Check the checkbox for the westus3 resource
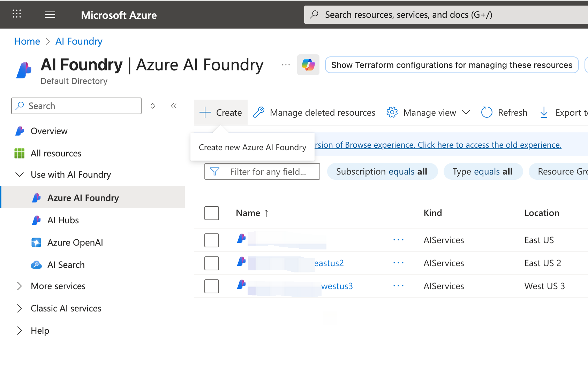 (x=211, y=286)
